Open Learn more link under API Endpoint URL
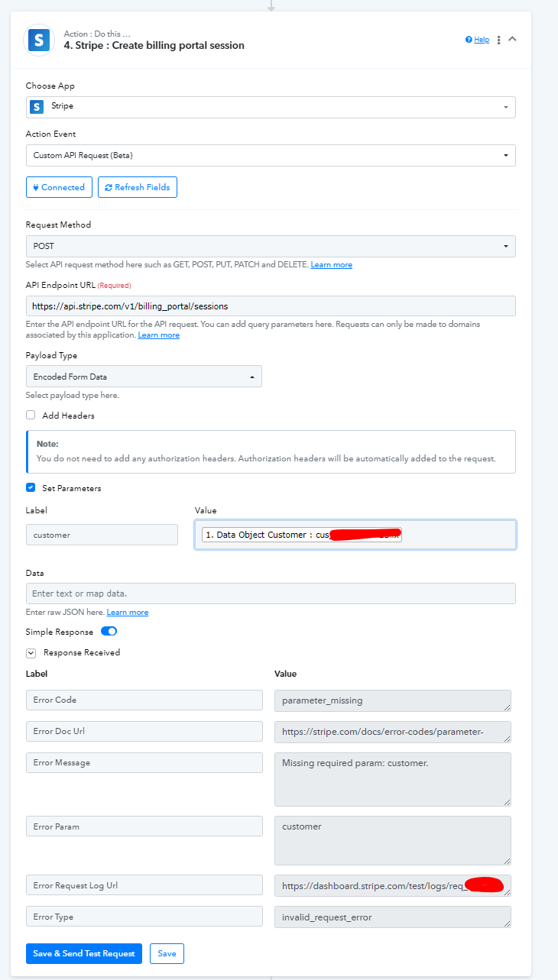This screenshot has height=980, width=558. [159, 335]
